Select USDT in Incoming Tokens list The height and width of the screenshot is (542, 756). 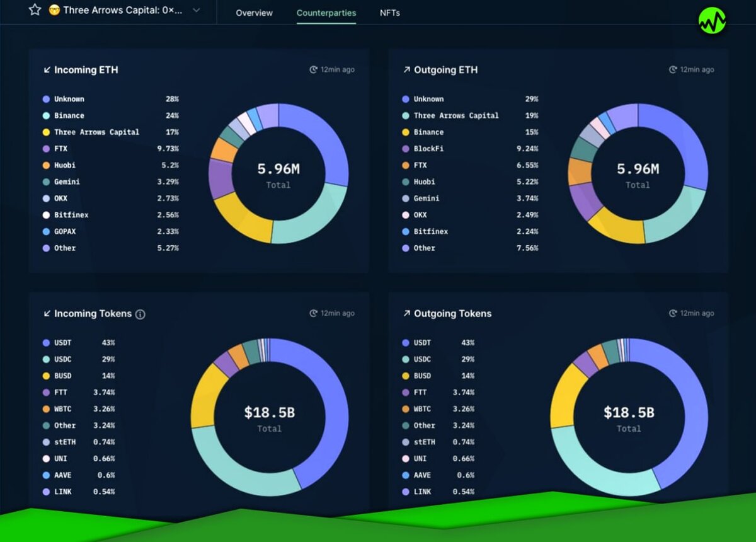point(79,343)
